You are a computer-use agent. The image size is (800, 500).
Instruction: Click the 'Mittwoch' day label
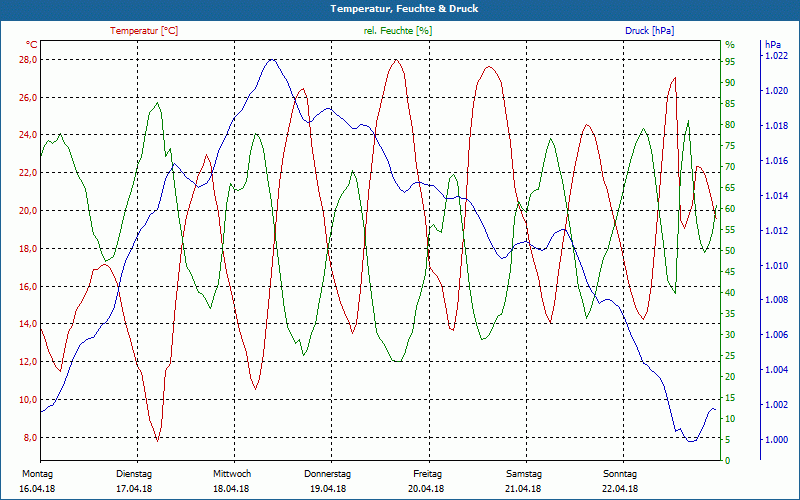click(x=232, y=474)
